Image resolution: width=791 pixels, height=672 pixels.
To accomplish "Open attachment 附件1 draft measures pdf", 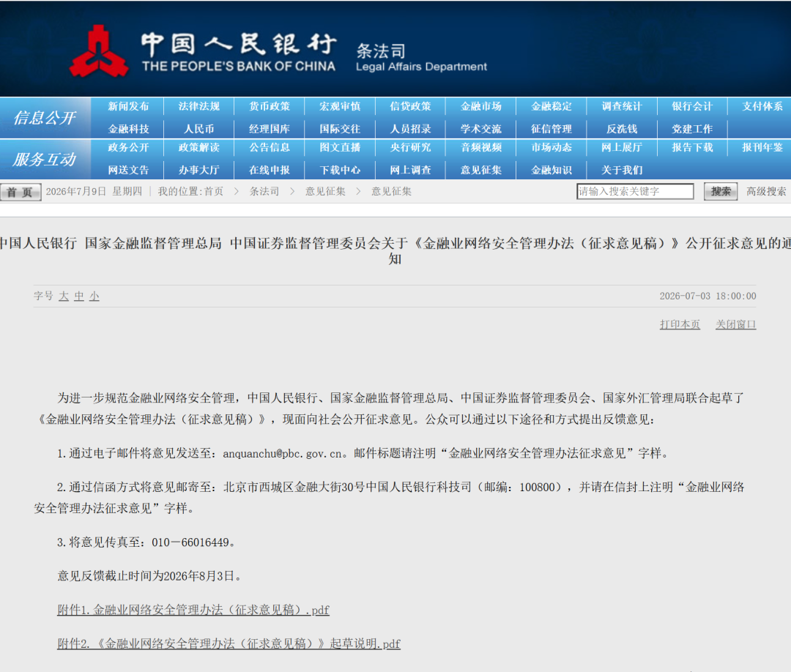I will pos(193,610).
